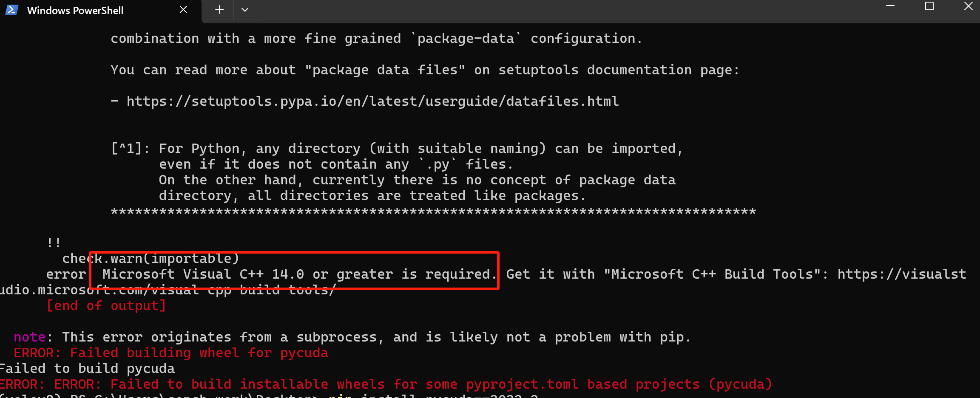
Task: Close the Windows PowerShell tab
Action: click(x=183, y=10)
